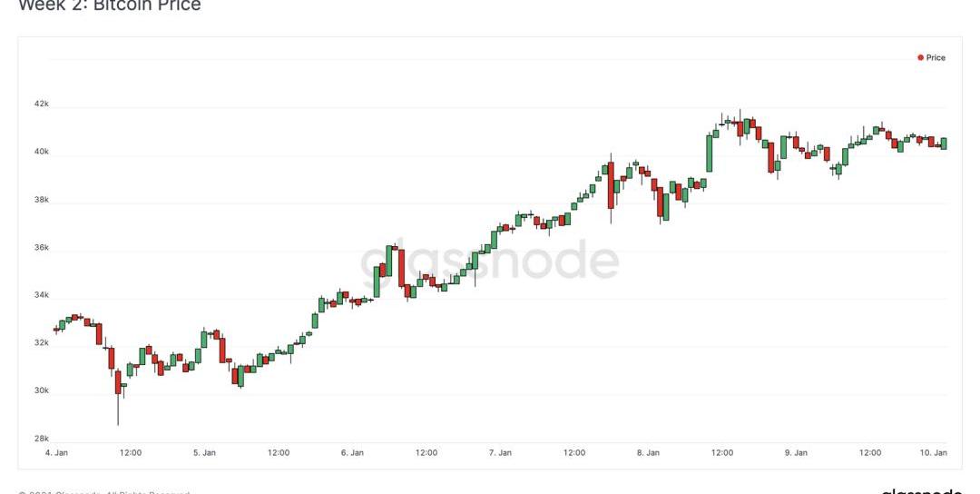The width and height of the screenshot is (980, 494).
Task: Select the 10. Jan x-axis label
Action: point(935,452)
